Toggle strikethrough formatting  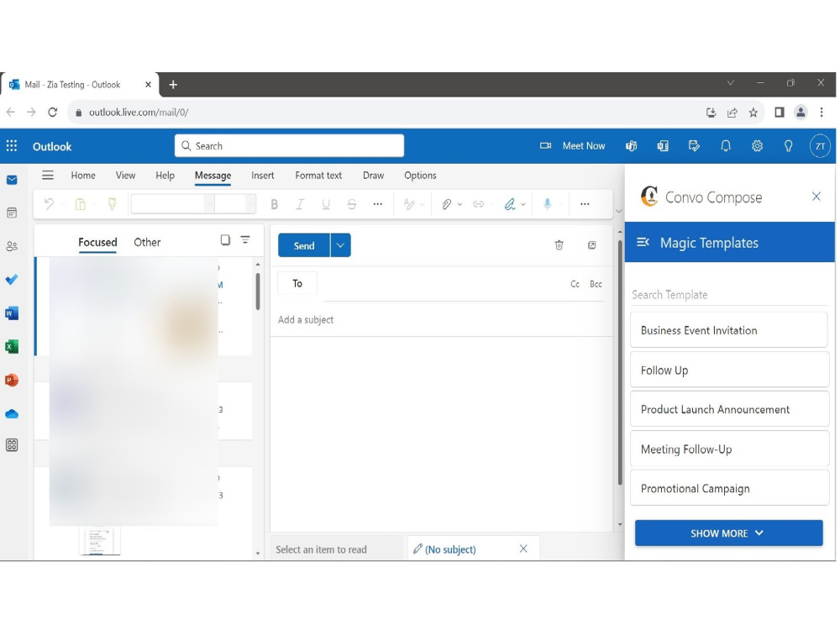coord(351,204)
